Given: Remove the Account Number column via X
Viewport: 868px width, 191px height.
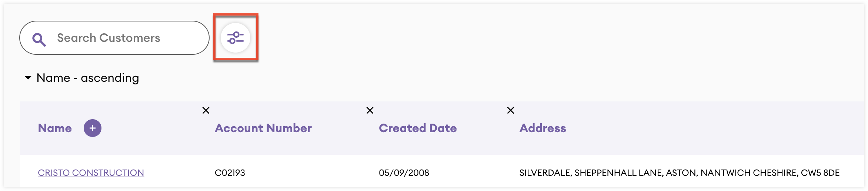Looking at the screenshot, I should (206, 110).
